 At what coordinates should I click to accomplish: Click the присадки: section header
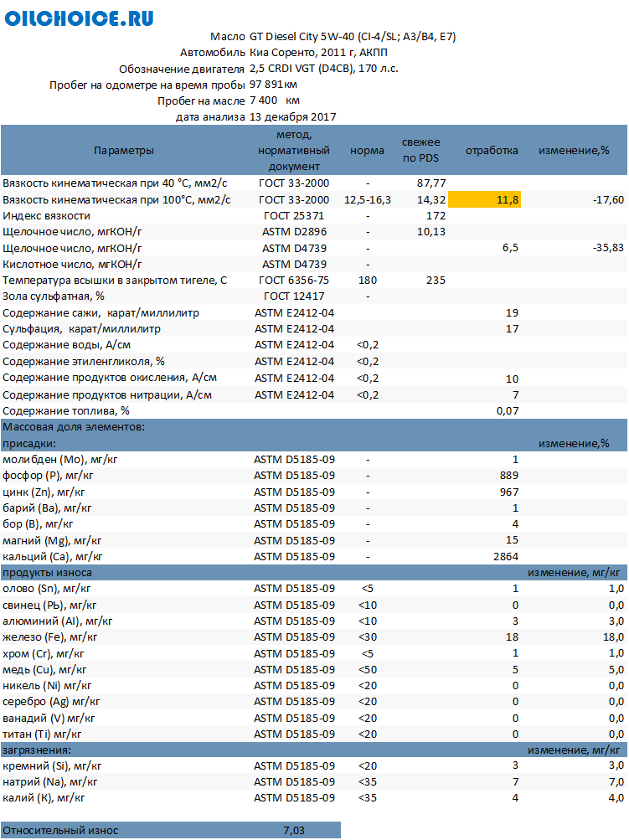coord(29,444)
